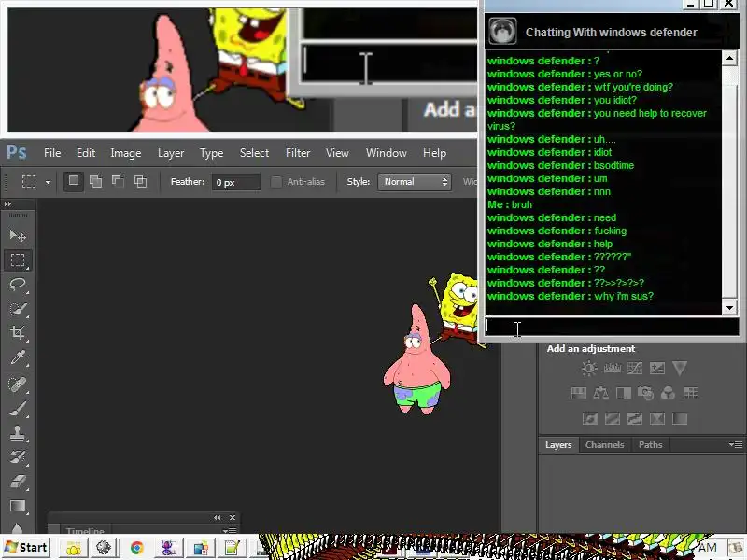This screenshot has height=560, width=747.
Task: Select the Quick Selection tool
Action: point(18,309)
